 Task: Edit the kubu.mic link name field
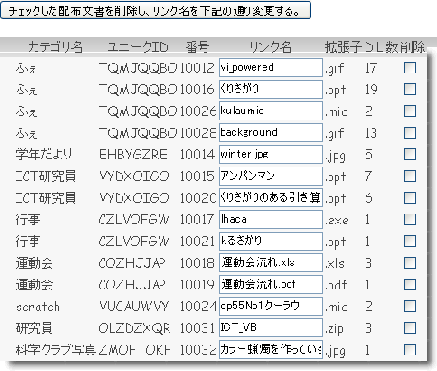[271, 111]
